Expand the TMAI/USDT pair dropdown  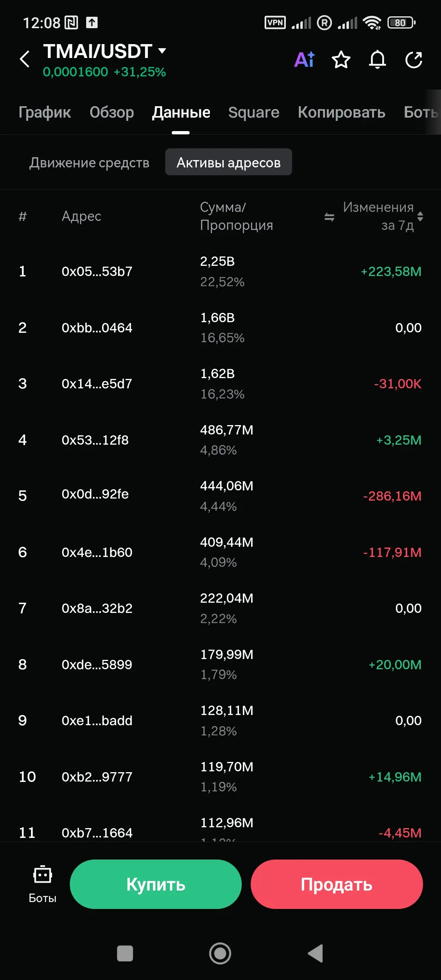coord(163,51)
